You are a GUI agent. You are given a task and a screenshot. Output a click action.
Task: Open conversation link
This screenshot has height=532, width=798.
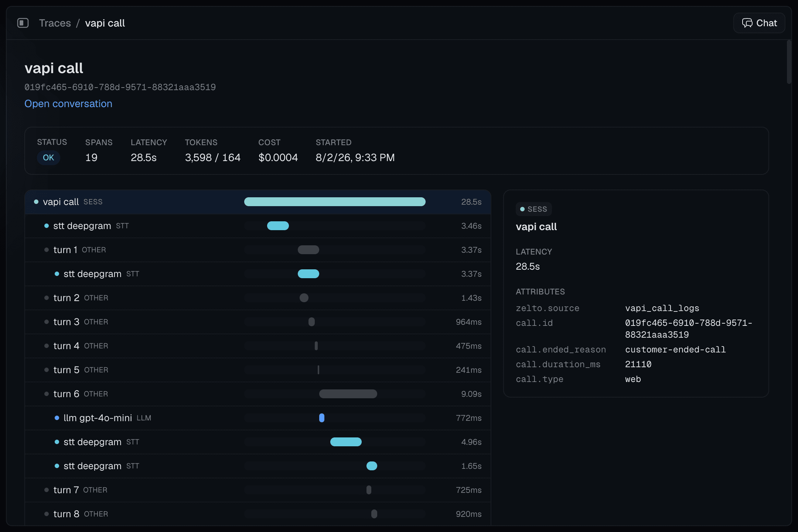(x=68, y=104)
